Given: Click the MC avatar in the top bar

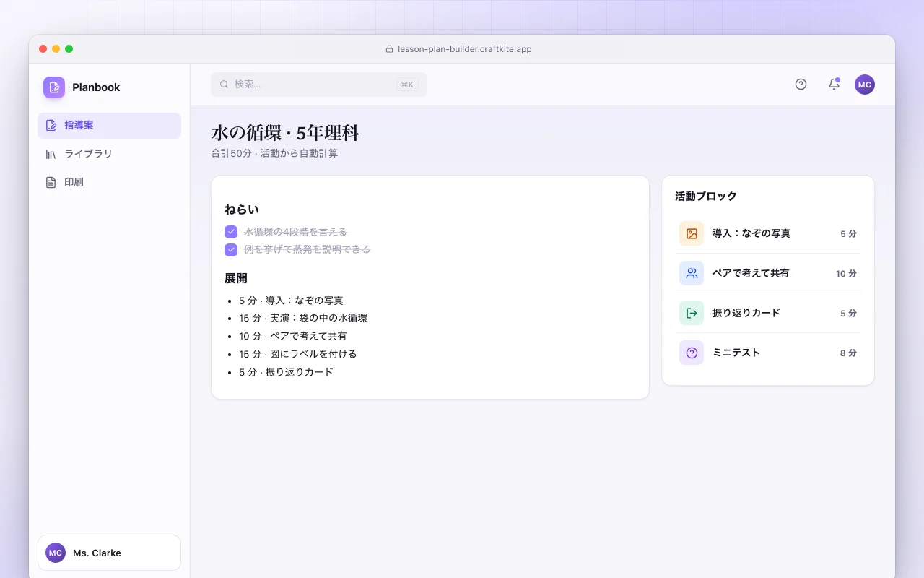Looking at the screenshot, I should 865,85.
